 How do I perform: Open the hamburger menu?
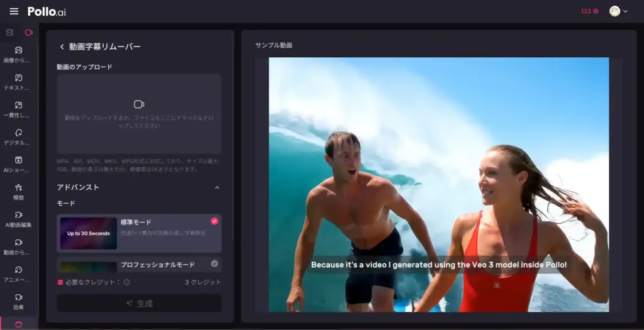[x=14, y=11]
